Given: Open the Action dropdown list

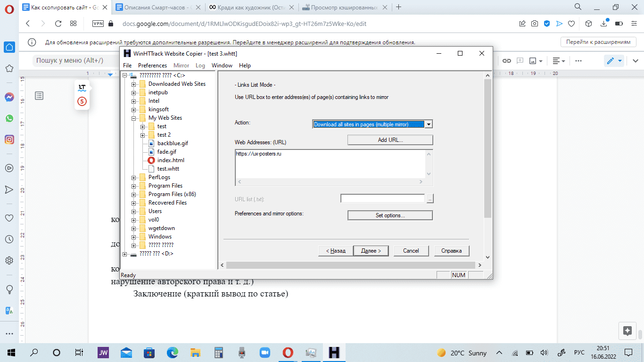Looking at the screenshot, I should click(428, 124).
